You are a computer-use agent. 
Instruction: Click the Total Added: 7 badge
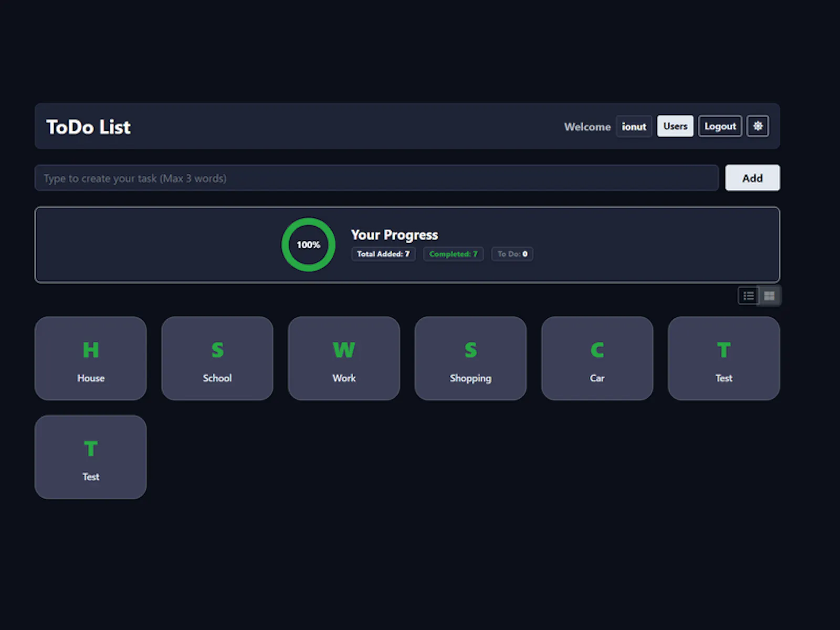pyautogui.click(x=383, y=254)
